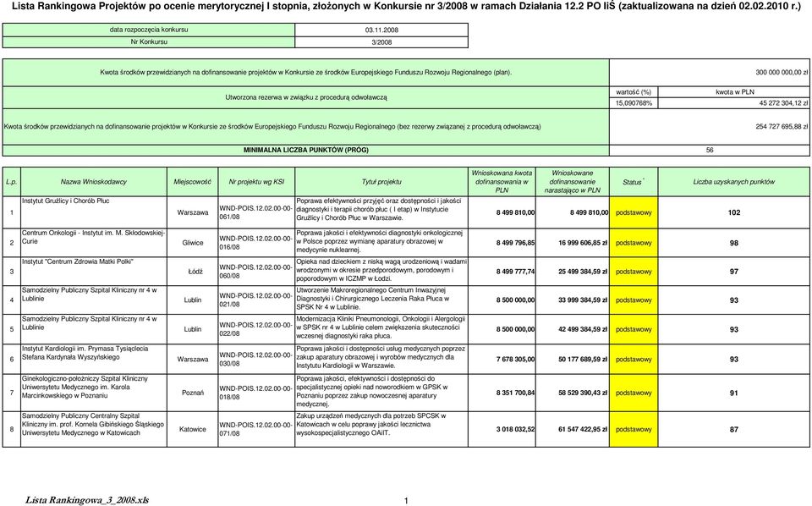The image size is (812, 506).
Task: Select the percentage value 15,090768%
Action: (634, 103)
